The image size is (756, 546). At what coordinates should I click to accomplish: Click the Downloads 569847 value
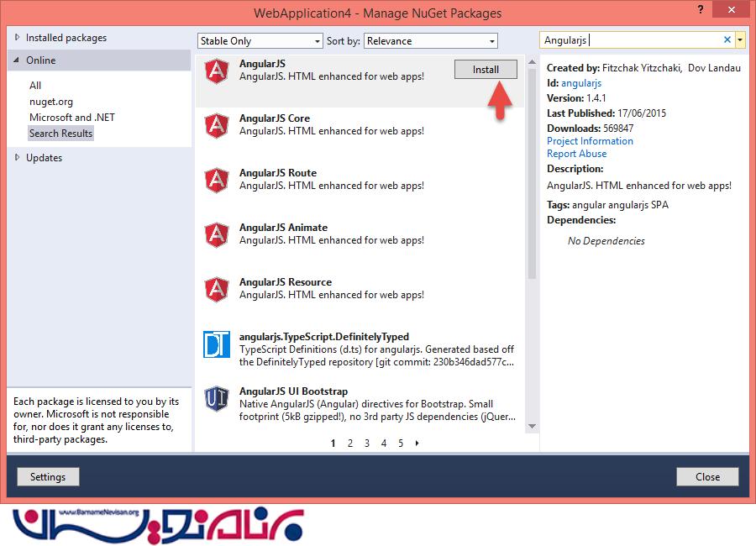click(618, 128)
